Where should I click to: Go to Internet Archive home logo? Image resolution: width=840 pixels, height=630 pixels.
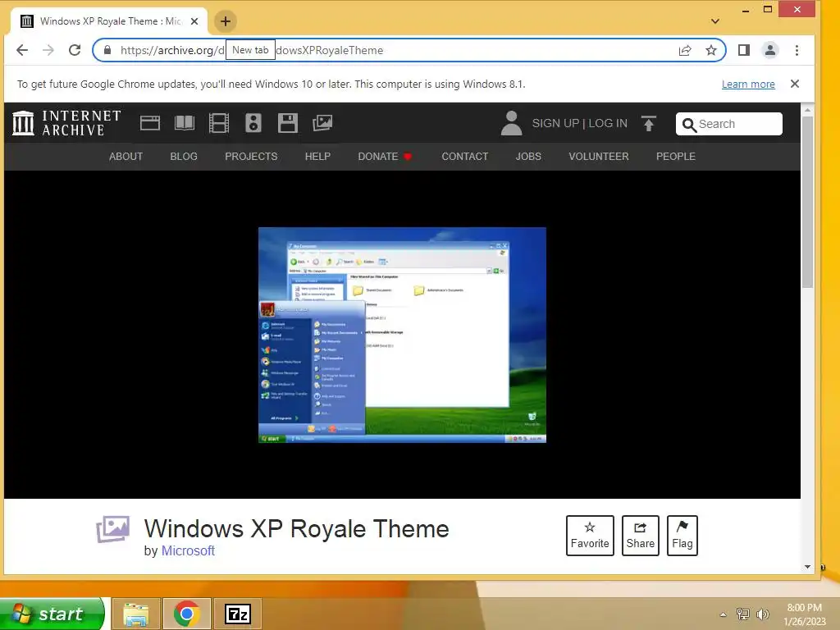click(x=66, y=123)
